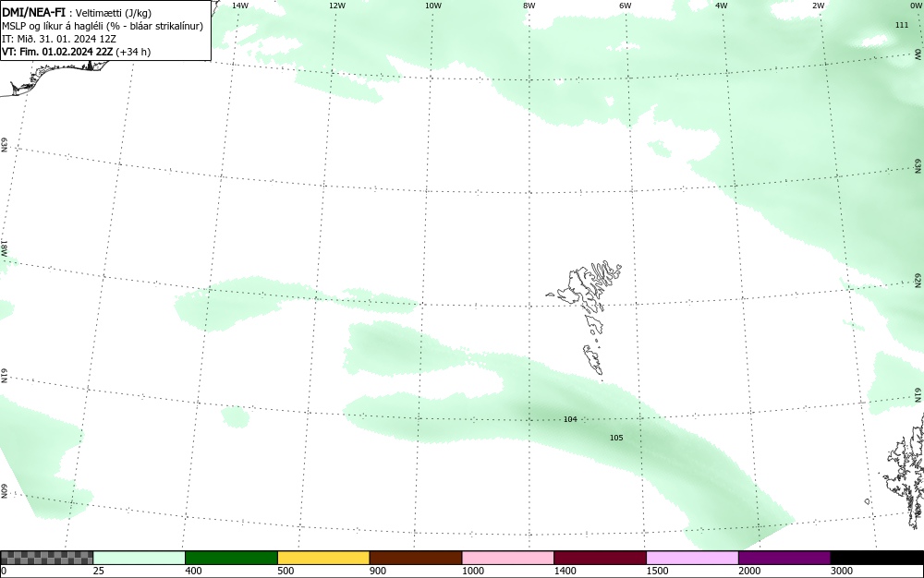Click the '14W' longitude label
The height and width of the screenshot is (578, 924).
coord(240,6)
